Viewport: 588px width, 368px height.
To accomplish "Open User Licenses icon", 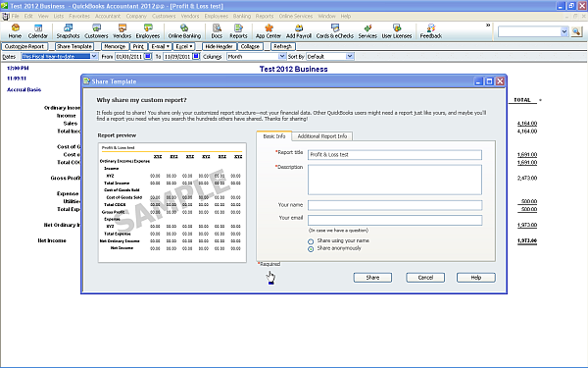I will 397,31.
